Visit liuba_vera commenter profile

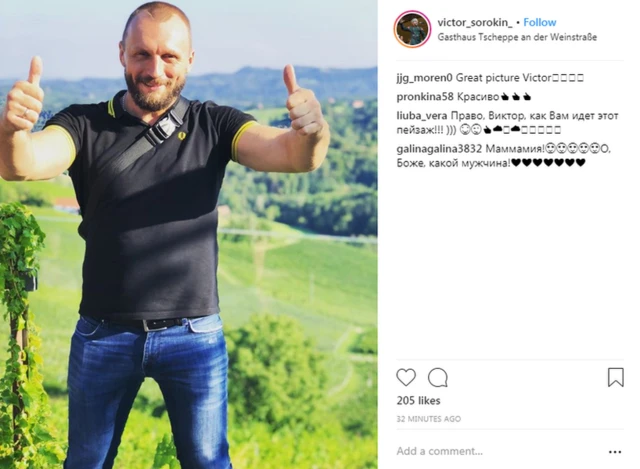click(x=422, y=116)
